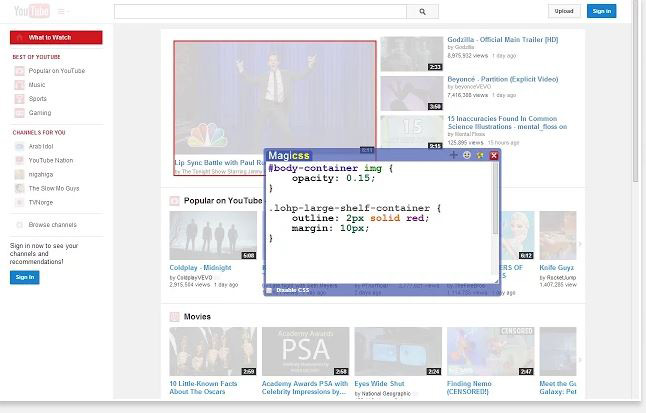This screenshot has height=413, width=646.
Task: Open the Music channel in sidebar
Action: tap(37, 85)
